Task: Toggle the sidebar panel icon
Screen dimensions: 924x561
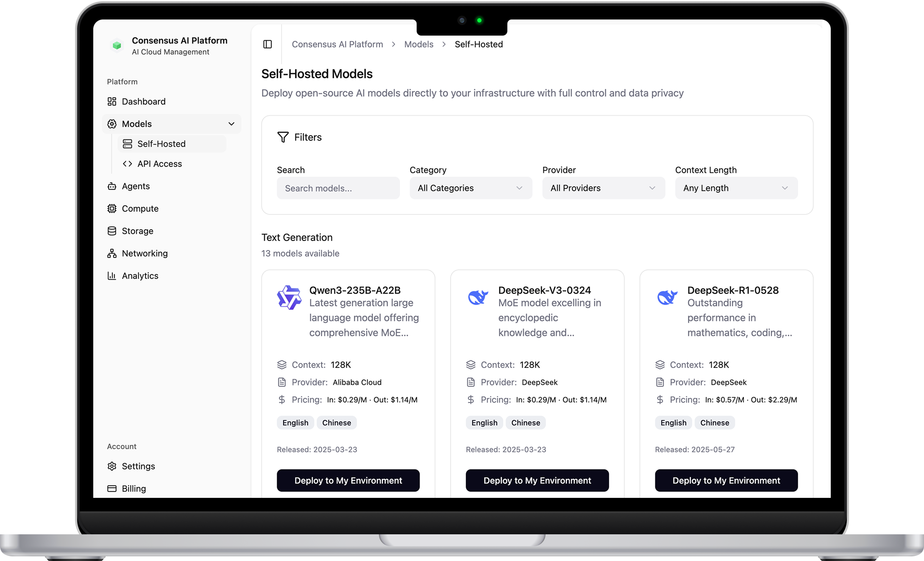Action: (x=267, y=44)
